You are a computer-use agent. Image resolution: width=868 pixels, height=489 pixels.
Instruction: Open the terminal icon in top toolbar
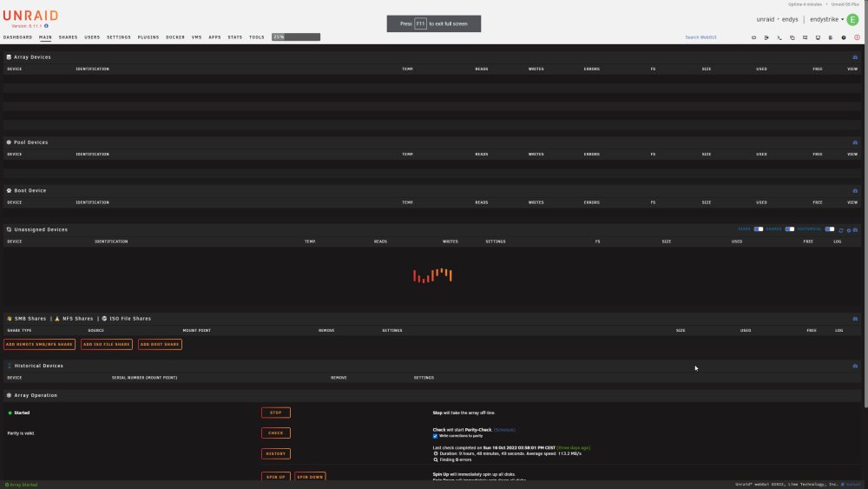pyautogui.click(x=779, y=37)
